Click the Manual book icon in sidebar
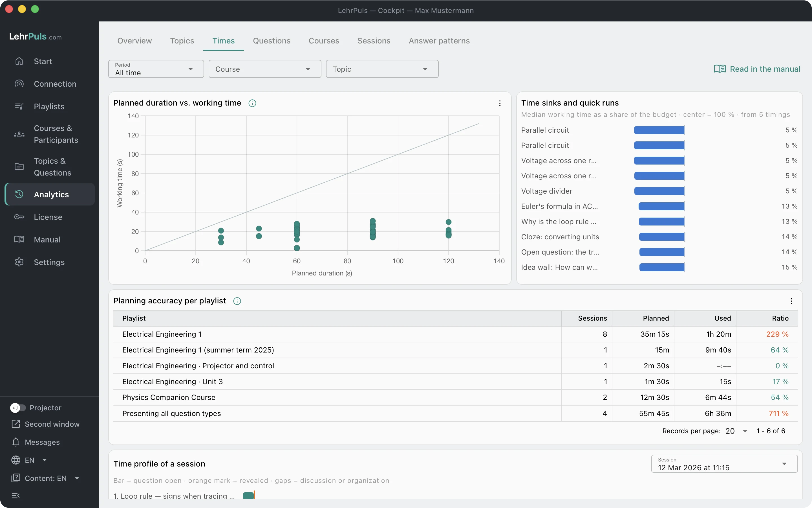 19,239
